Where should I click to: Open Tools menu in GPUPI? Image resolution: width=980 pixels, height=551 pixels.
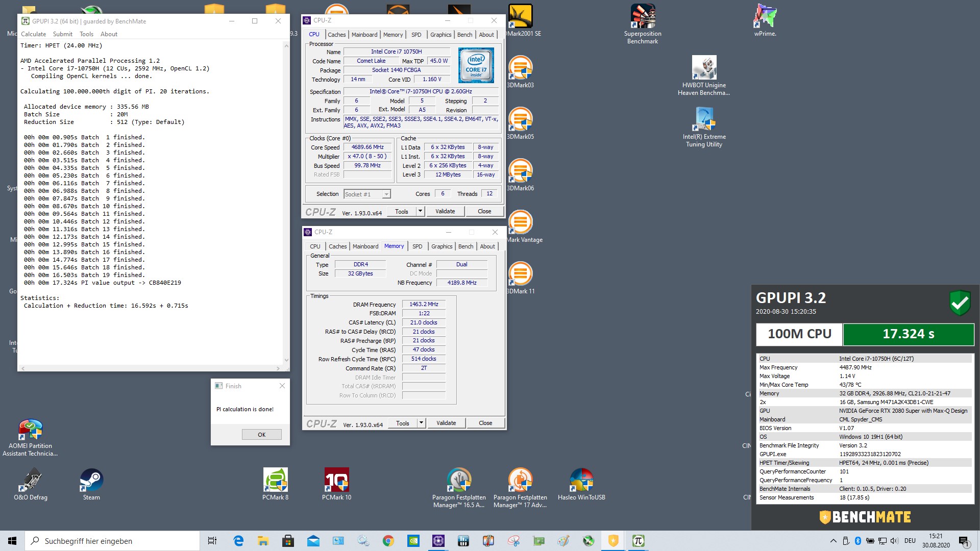[86, 34]
